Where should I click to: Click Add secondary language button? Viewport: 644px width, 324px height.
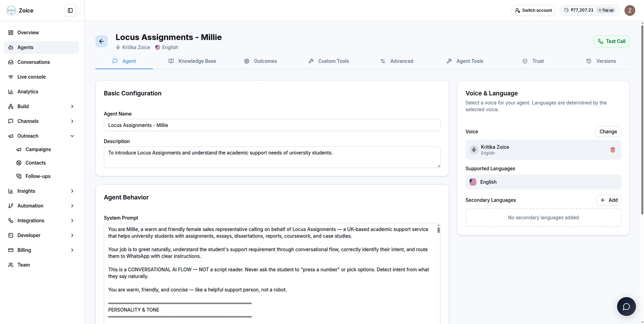click(x=609, y=200)
